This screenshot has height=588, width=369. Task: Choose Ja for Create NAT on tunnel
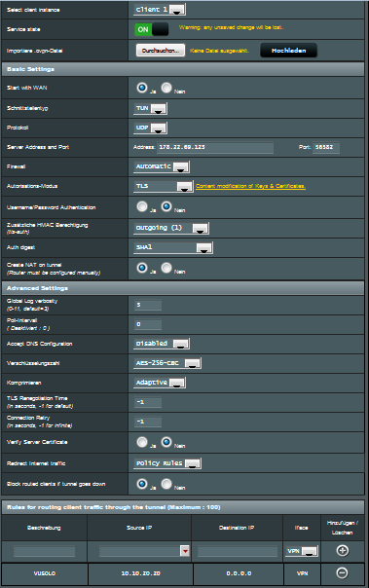pyautogui.click(x=142, y=268)
